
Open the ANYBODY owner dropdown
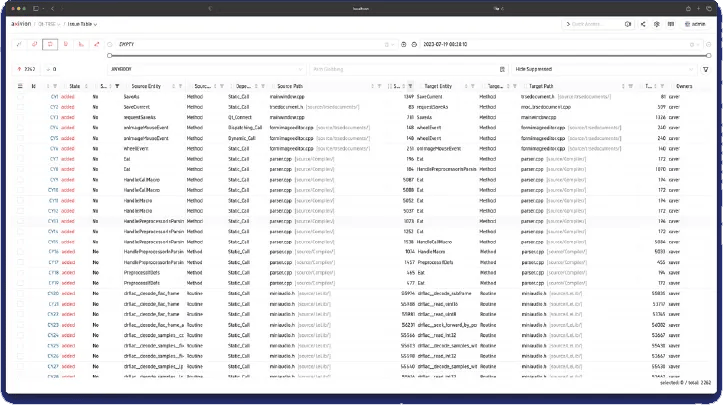[200, 69]
